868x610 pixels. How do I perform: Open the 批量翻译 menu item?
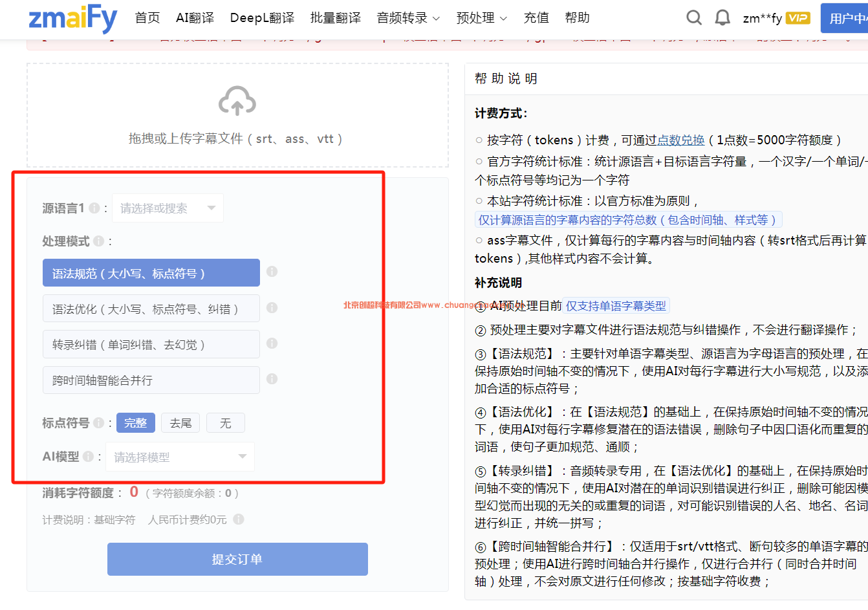click(x=335, y=17)
